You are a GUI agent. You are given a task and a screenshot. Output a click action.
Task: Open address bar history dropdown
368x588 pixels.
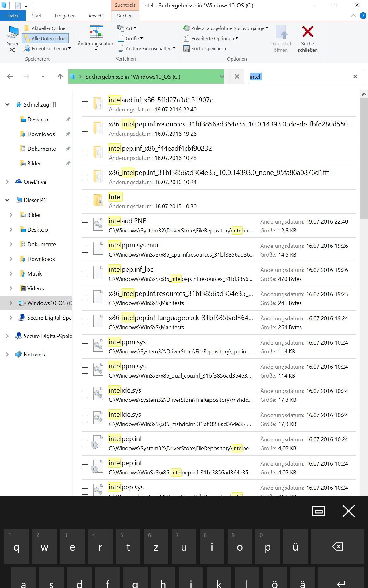point(222,77)
